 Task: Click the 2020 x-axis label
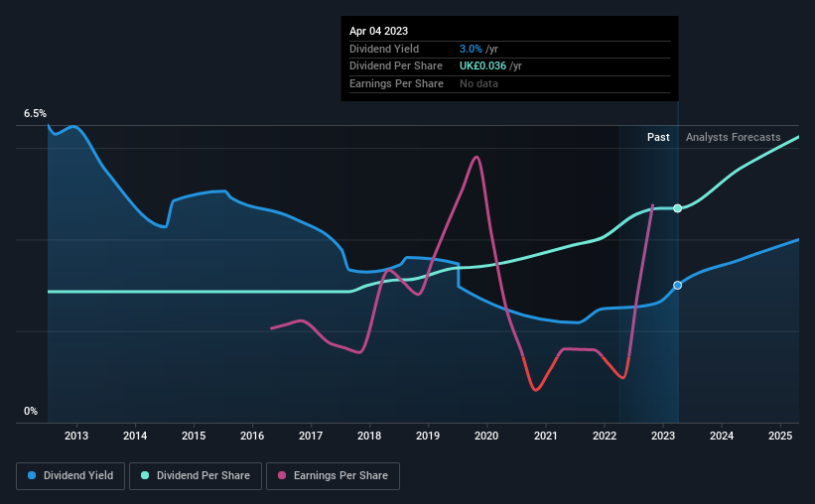486,436
